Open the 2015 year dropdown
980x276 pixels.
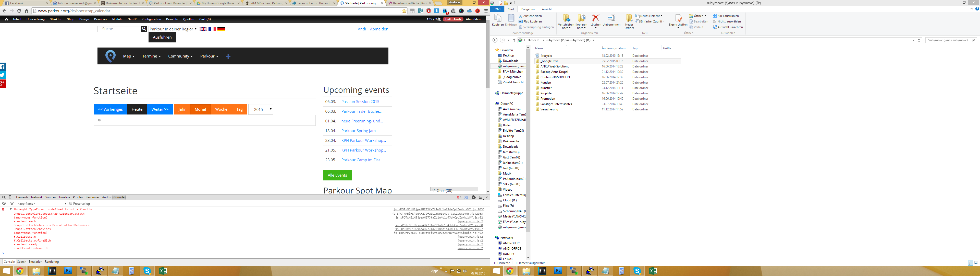click(x=261, y=109)
